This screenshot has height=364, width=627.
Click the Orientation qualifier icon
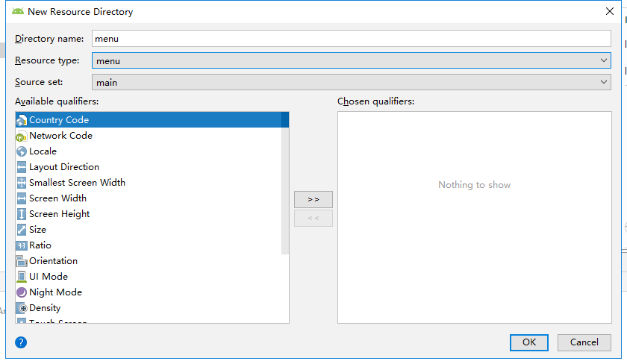[22, 261]
